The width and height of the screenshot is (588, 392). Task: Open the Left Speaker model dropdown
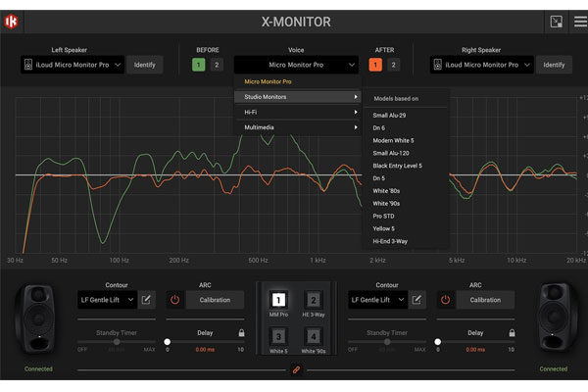(73, 65)
